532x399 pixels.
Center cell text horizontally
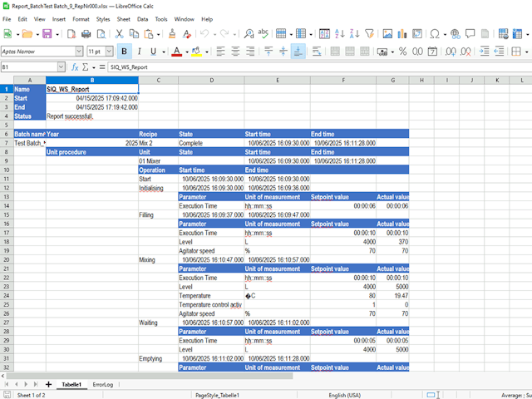(x=235, y=52)
